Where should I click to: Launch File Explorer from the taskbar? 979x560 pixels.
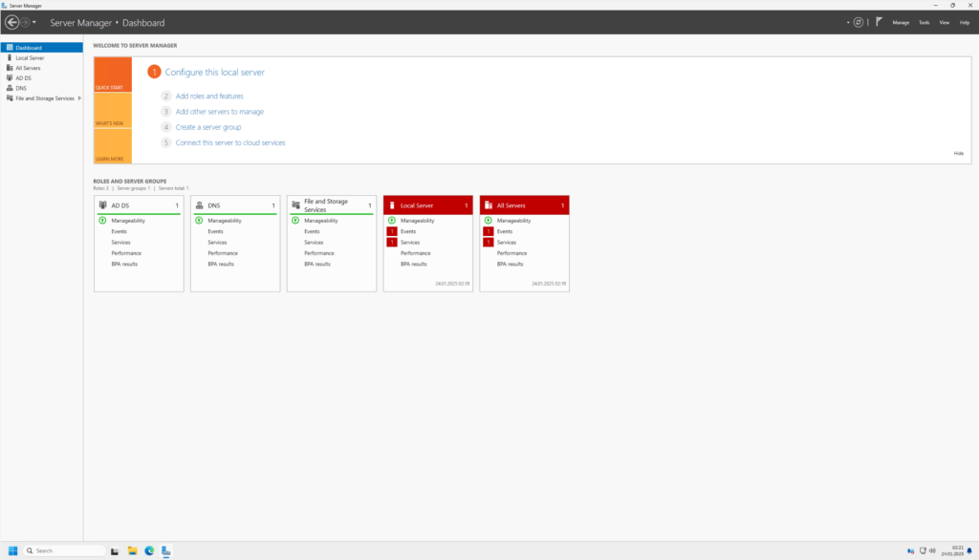132,550
